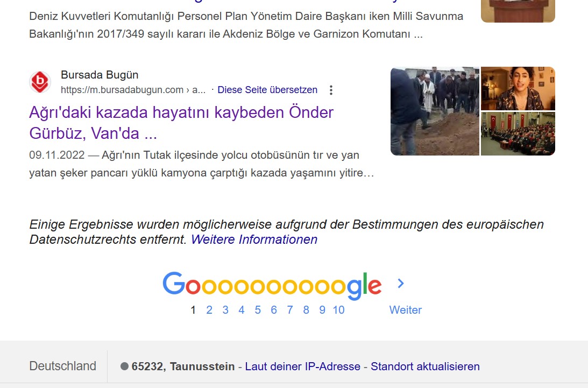588x388 pixels.
Task: Click Standort aktualisieren link
Action: (425, 366)
